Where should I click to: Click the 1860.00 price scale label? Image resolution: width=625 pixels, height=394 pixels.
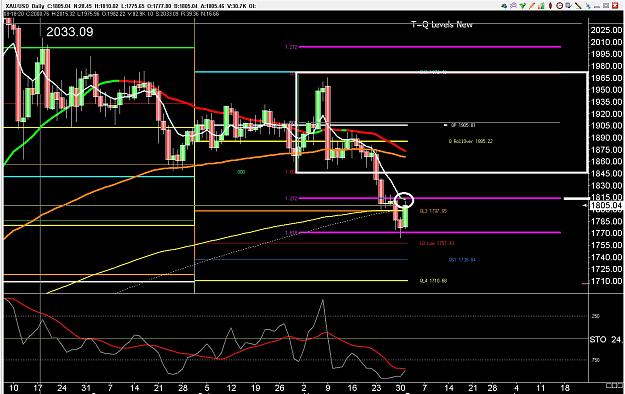point(607,162)
